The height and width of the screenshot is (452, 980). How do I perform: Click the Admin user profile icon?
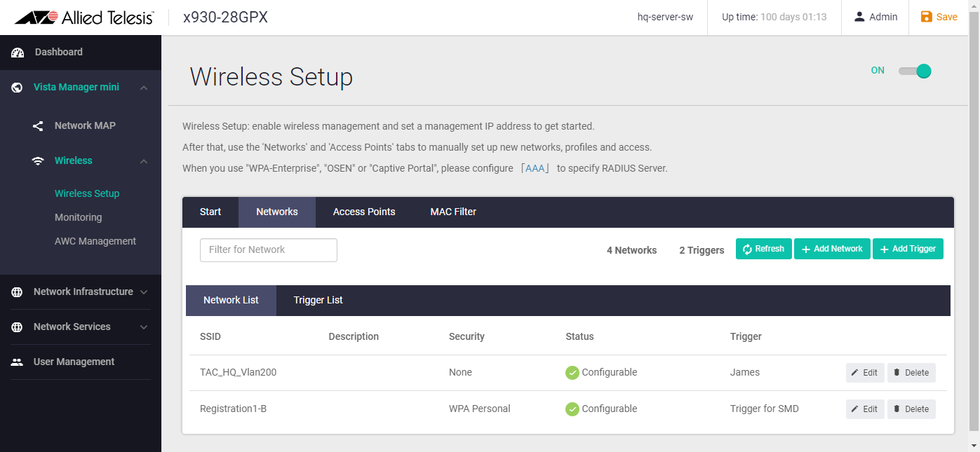(859, 17)
